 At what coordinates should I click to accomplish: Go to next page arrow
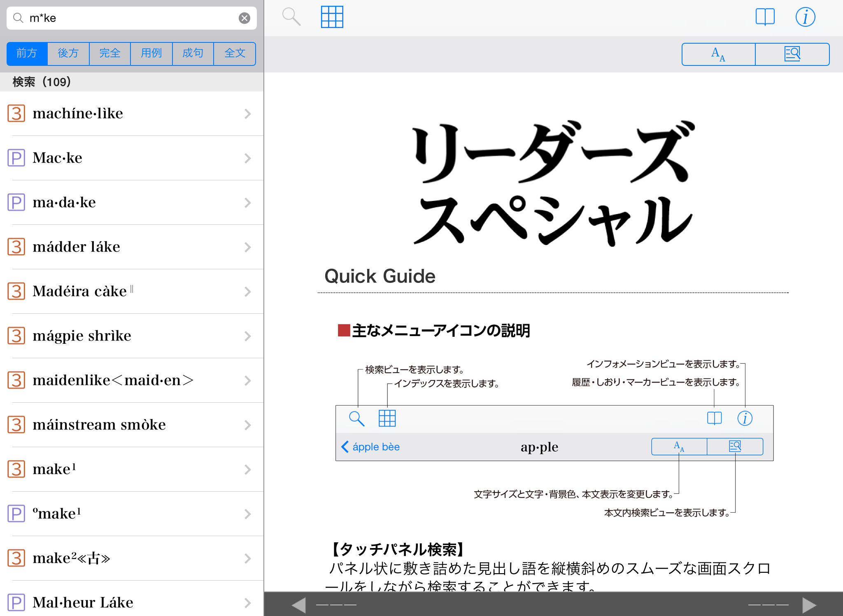point(809,605)
